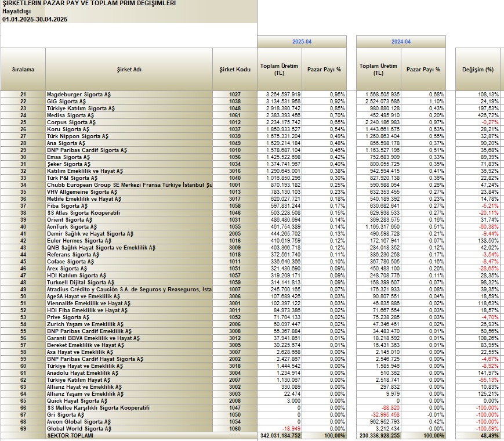This screenshot has width=504, height=441.
Task: Click sector total 230.336.928.255 value
Action: coord(380,436)
